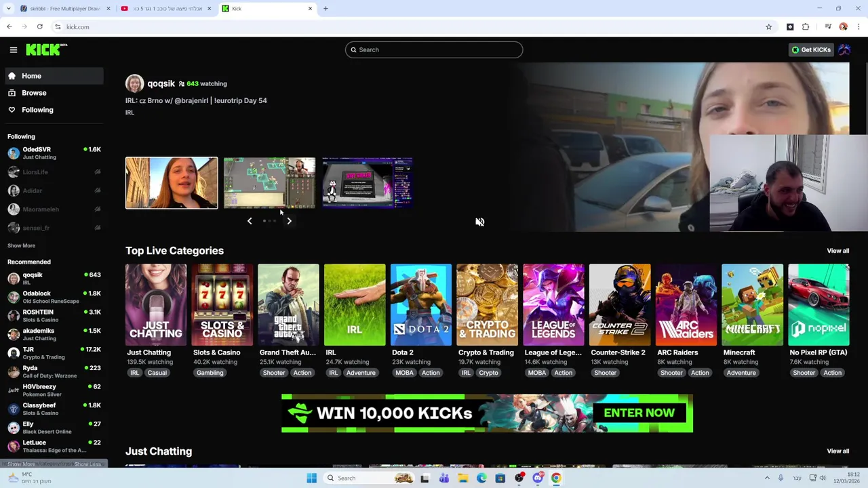This screenshot has height=488, width=868.
Task: Open offline channel Adidar in Following list
Action: point(54,190)
